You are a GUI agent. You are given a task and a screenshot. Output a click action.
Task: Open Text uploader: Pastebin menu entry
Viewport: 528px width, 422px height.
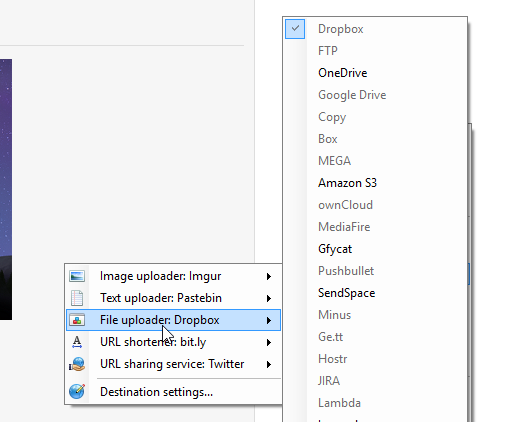click(173, 298)
